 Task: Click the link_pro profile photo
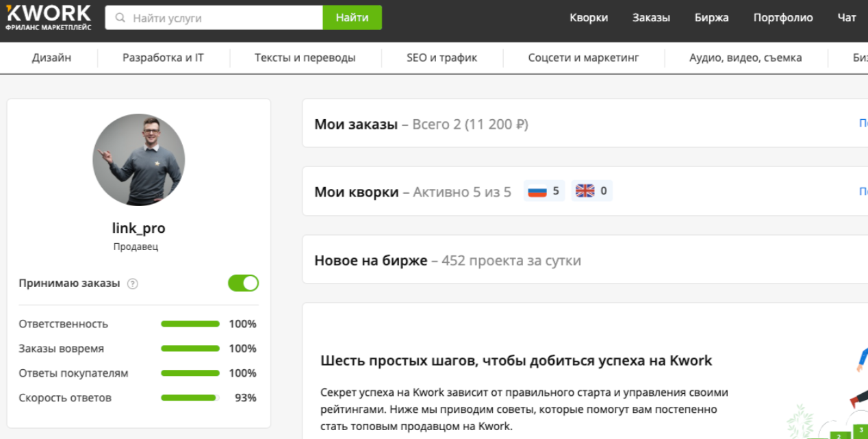pyautogui.click(x=139, y=160)
